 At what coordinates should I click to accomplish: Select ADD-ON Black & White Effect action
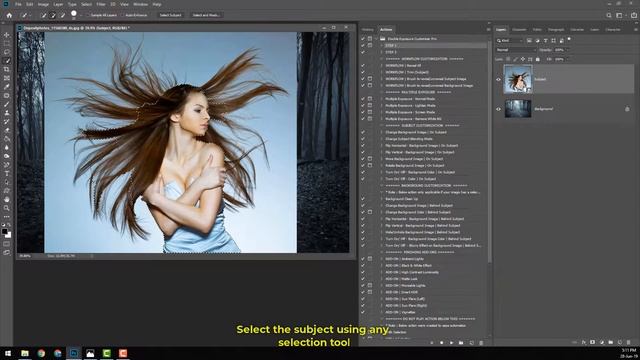408,265
